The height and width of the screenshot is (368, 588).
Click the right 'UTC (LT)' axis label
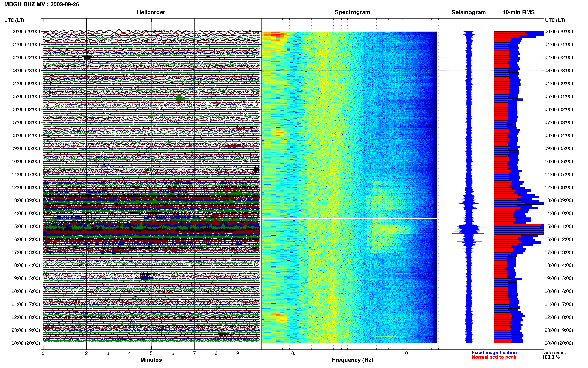tap(555, 20)
